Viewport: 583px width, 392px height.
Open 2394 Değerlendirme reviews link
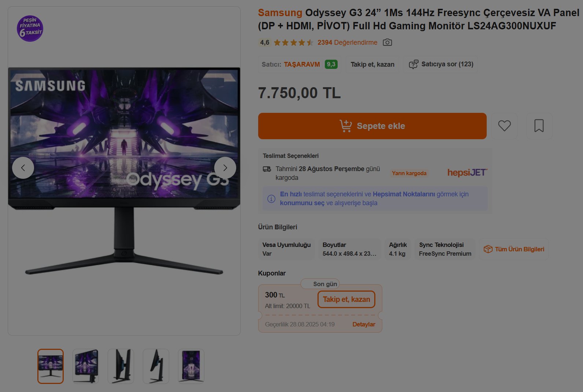(x=347, y=42)
